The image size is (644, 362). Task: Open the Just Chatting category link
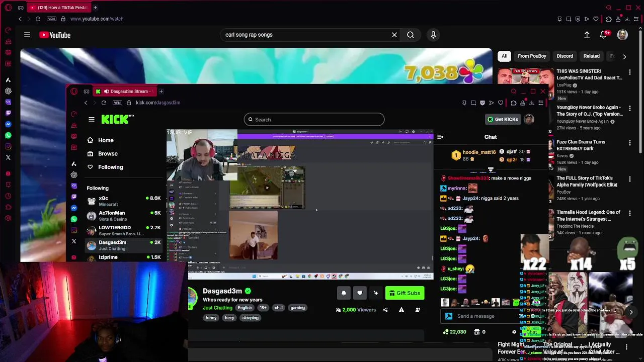217,308
